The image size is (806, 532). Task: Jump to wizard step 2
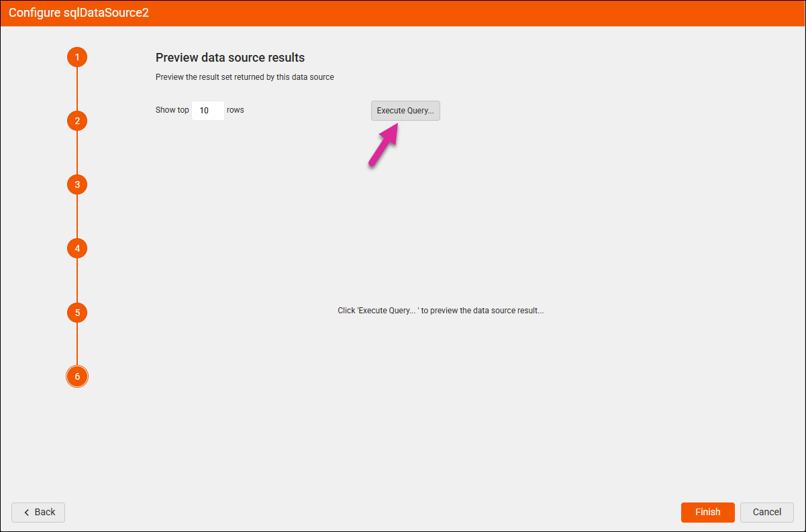(77, 121)
